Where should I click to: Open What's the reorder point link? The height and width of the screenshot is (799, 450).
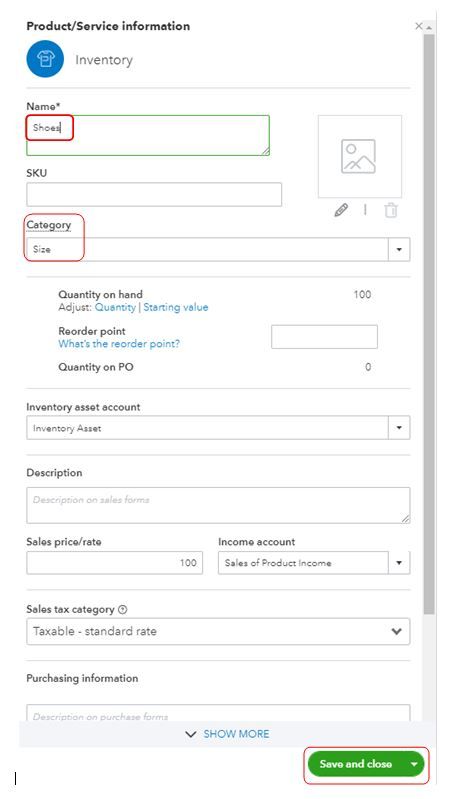pos(119,344)
